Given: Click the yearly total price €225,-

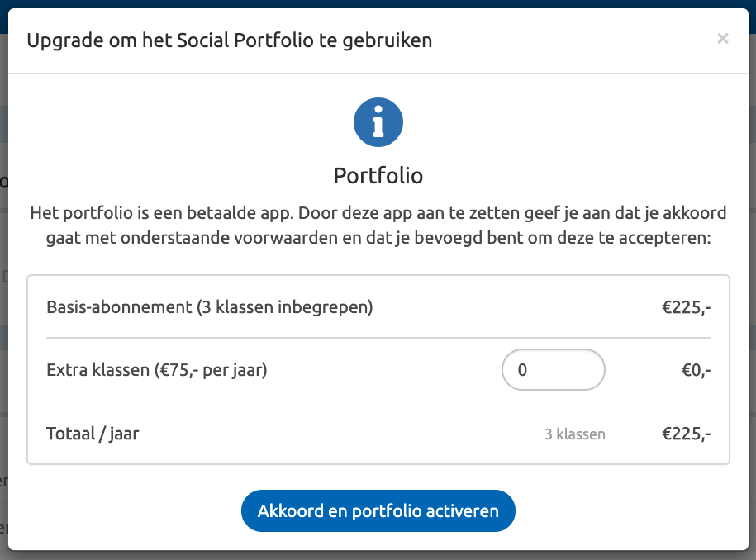Looking at the screenshot, I should point(687,433).
